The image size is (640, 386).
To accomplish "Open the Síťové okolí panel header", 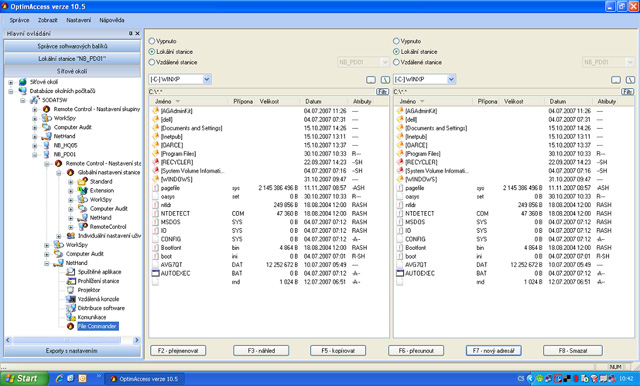I will [x=72, y=71].
